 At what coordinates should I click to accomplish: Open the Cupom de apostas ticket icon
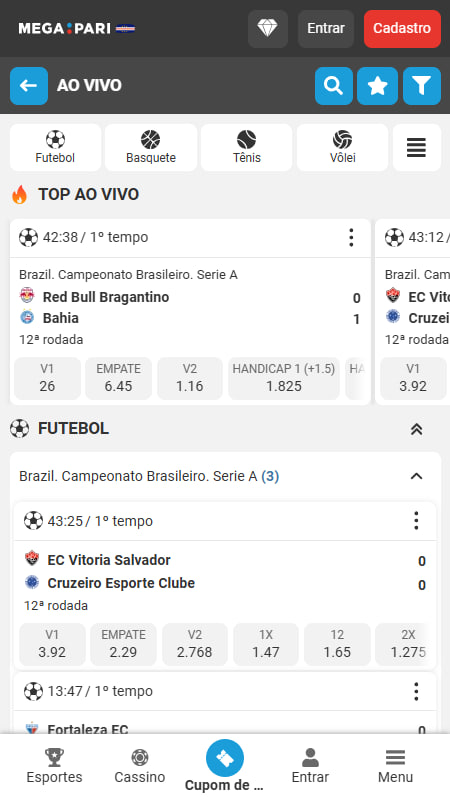tap(225, 758)
